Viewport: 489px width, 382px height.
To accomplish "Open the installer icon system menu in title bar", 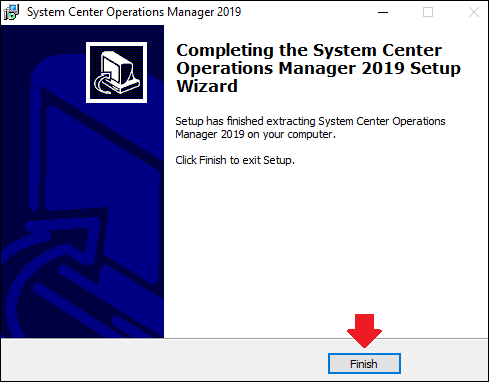I will click(x=11, y=12).
